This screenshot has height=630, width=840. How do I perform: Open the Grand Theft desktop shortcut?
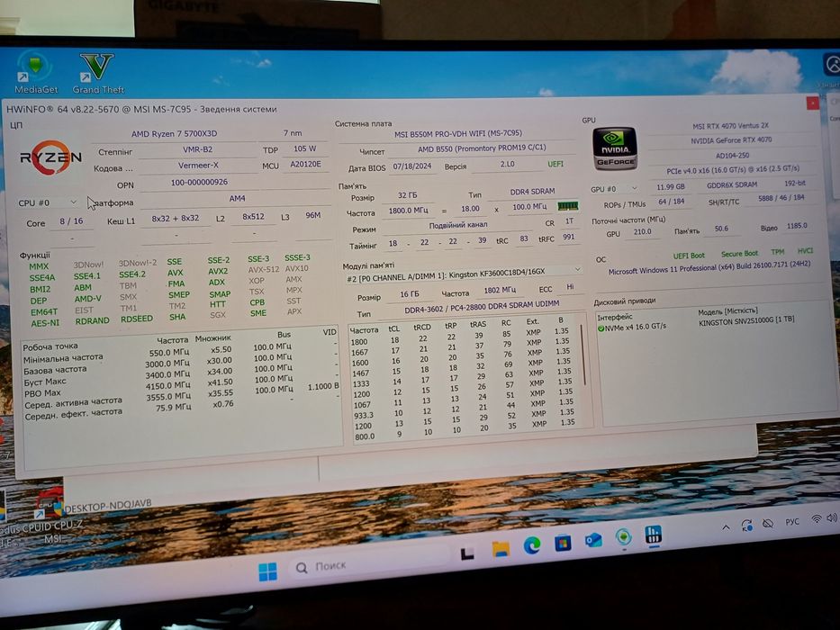97,74
